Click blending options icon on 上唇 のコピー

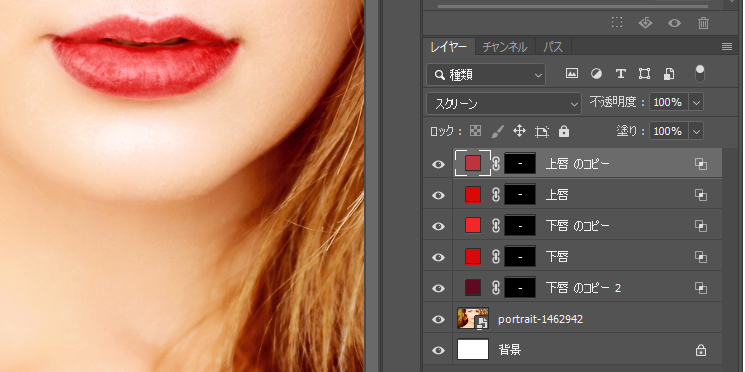[x=701, y=164]
